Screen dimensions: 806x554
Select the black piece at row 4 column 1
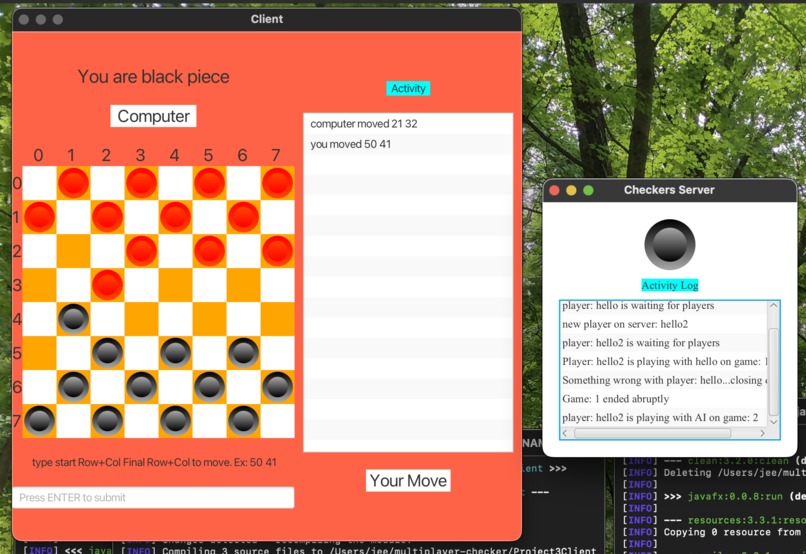coord(74,319)
